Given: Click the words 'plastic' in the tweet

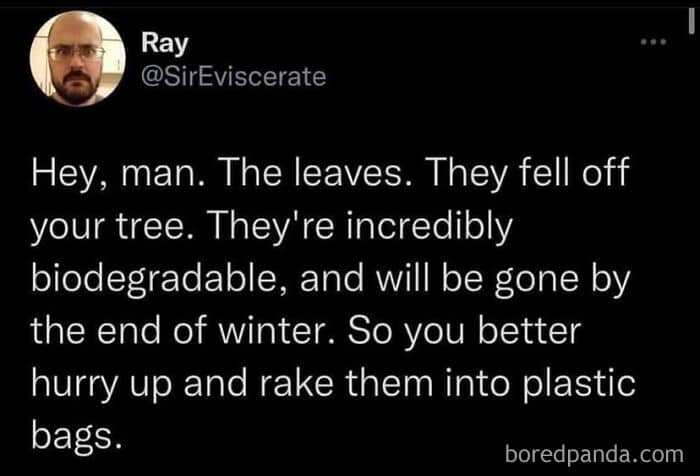Looking at the screenshot, I should [x=579, y=384].
